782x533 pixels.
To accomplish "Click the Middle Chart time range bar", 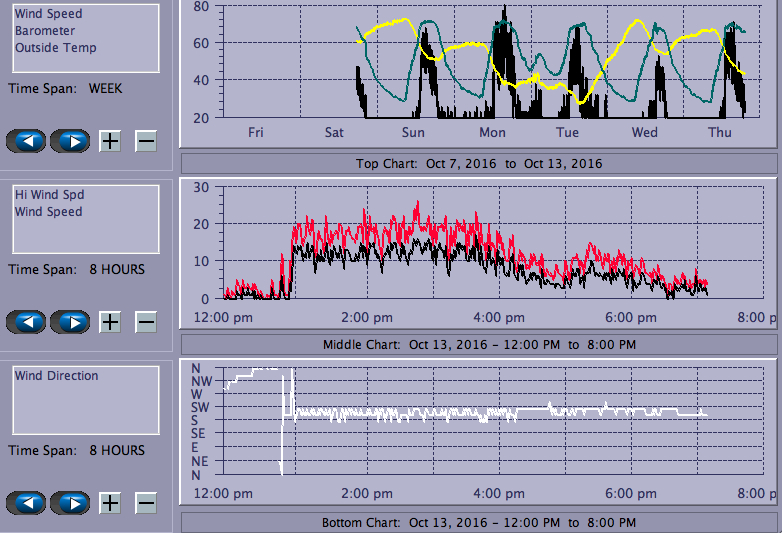I will coord(478,344).
